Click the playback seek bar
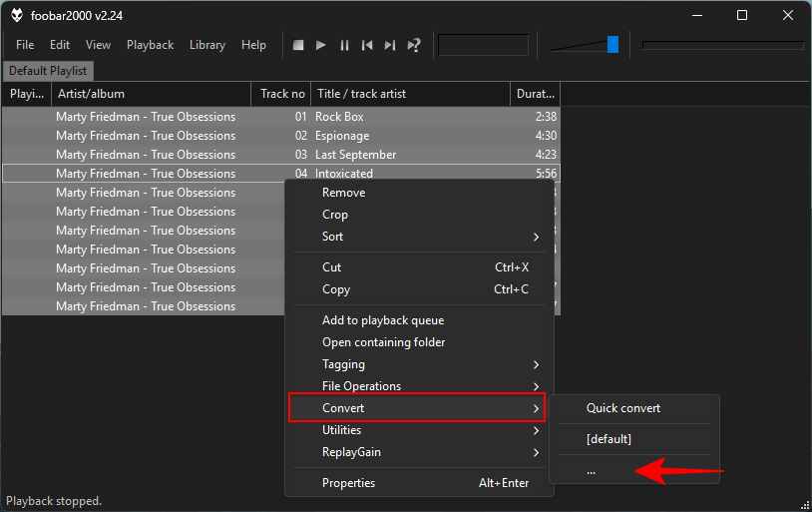The image size is (812, 512). click(722, 45)
